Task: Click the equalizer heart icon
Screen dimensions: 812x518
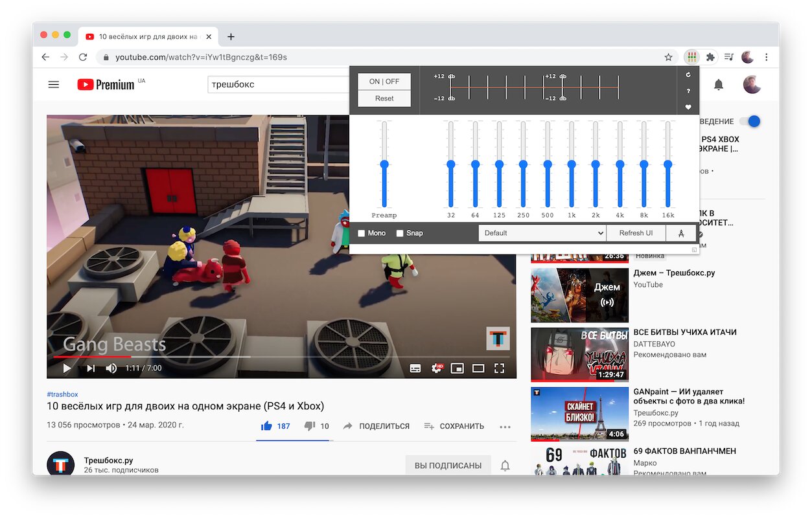Action: click(688, 107)
